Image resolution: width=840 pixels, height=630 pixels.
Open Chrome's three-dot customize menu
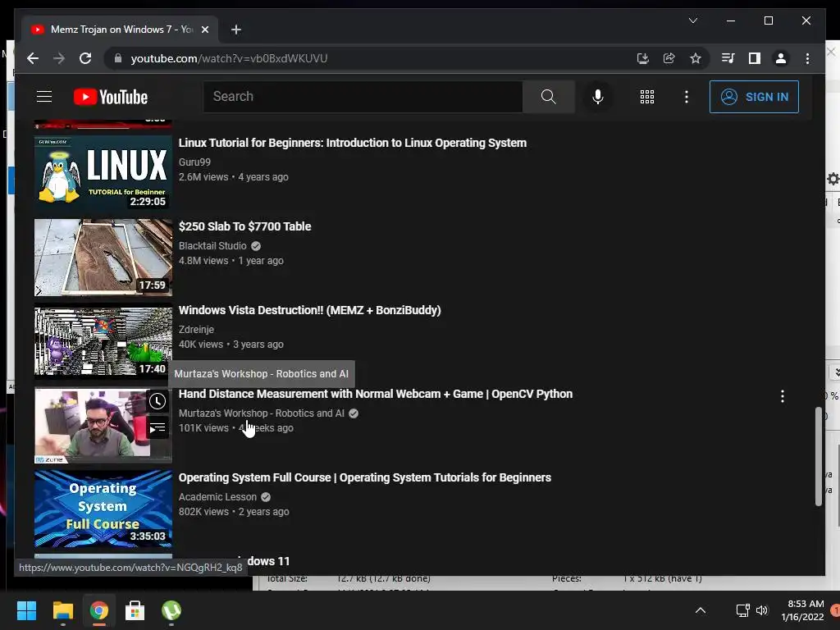(807, 58)
